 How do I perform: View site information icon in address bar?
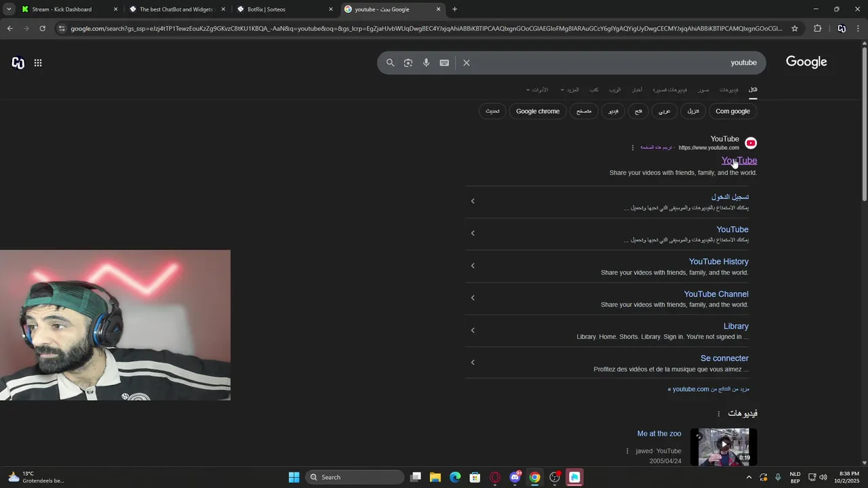pyautogui.click(x=62, y=28)
